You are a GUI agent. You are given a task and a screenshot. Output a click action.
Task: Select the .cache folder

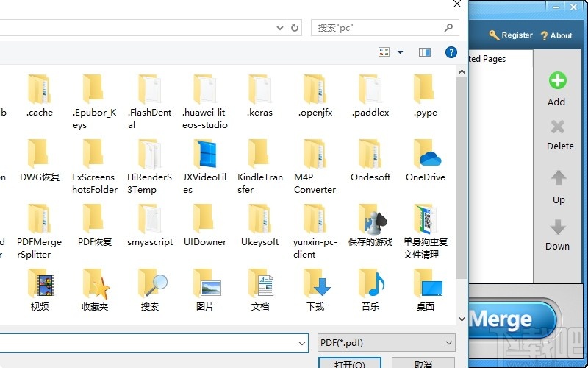[39, 96]
